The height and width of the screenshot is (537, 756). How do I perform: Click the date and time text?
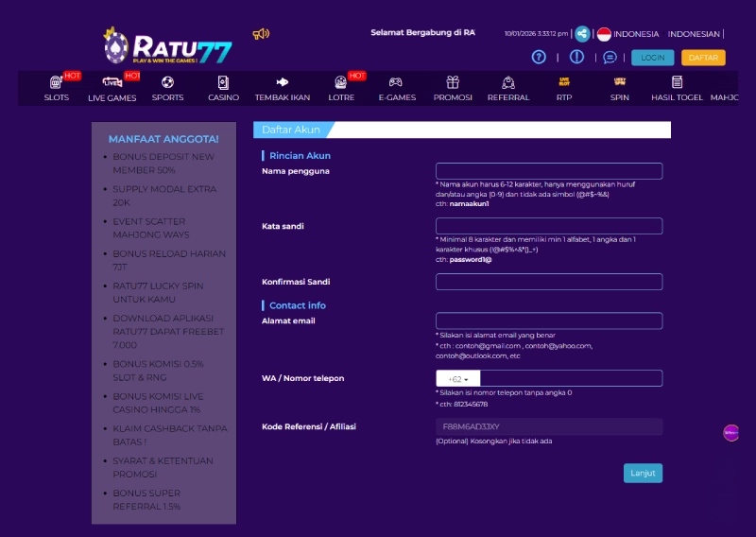536,33
